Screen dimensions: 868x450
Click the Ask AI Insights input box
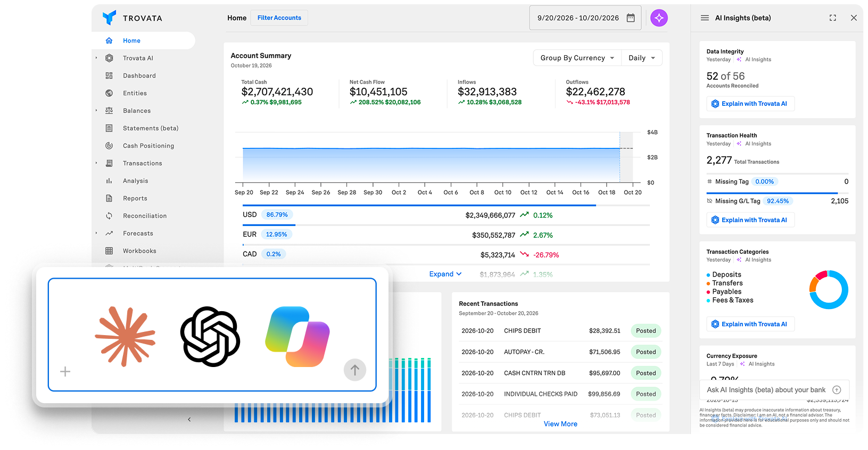[774, 390]
